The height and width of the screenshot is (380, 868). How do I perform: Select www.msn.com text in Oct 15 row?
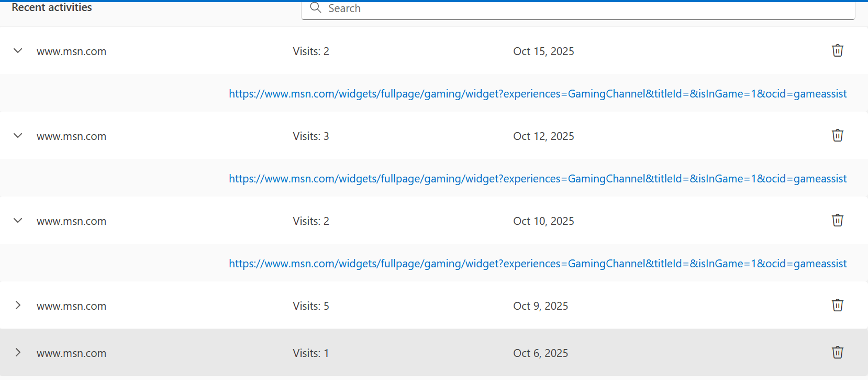coord(71,51)
